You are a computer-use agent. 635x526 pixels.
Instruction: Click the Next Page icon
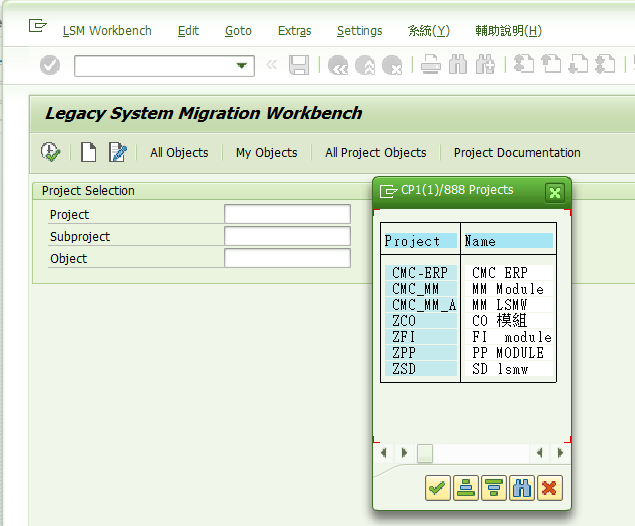[578, 65]
